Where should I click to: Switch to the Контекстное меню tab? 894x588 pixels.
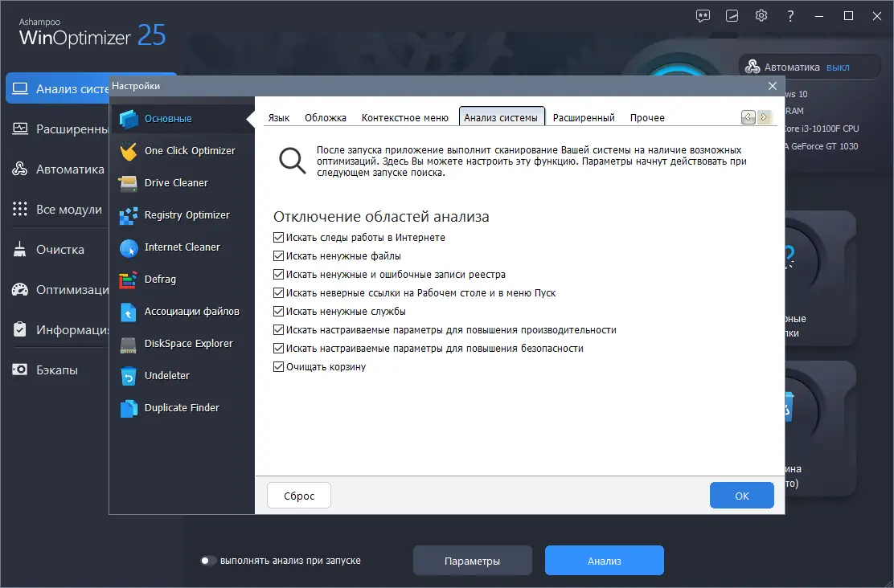(405, 118)
